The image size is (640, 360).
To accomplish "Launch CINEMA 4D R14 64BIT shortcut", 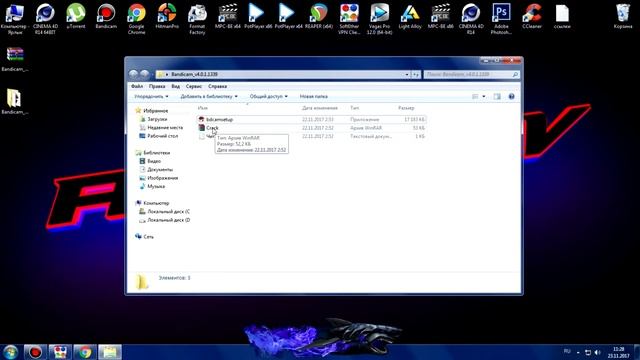I will coord(45,18).
